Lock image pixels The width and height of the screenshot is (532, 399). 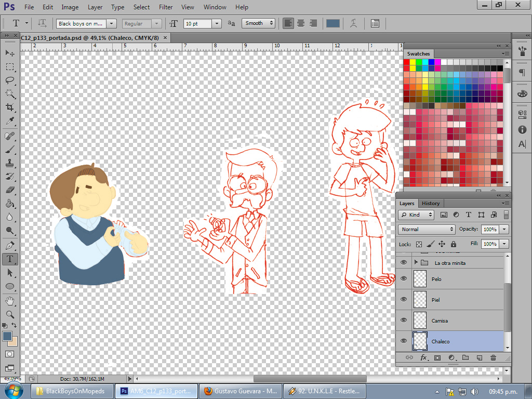click(430, 244)
